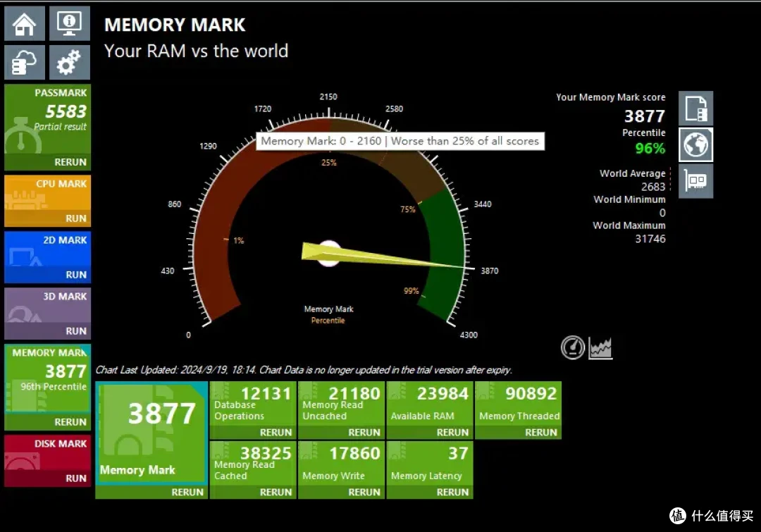Click the 3877 score under Your Memory Mark score
Viewport: 761px width, 532px height.
coord(645,116)
